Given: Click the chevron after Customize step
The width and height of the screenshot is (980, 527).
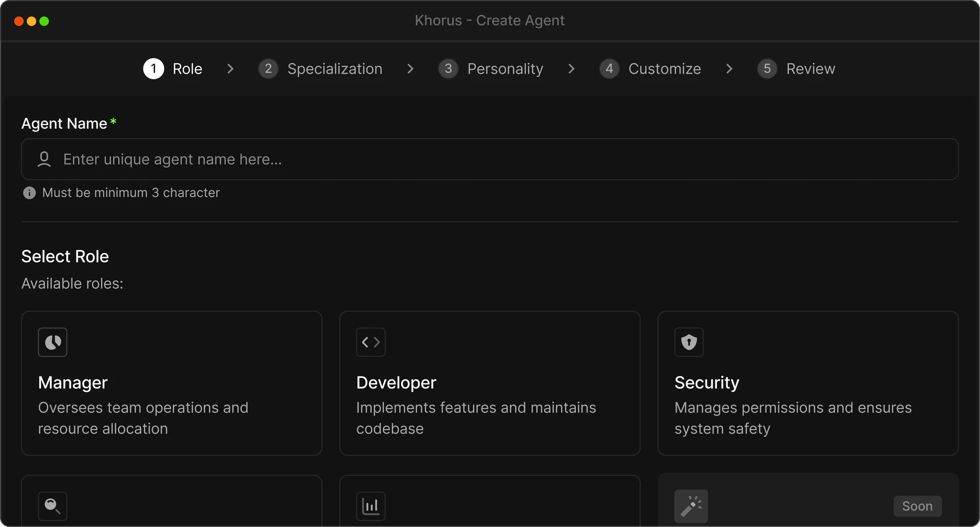Looking at the screenshot, I should click(x=729, y=69).
